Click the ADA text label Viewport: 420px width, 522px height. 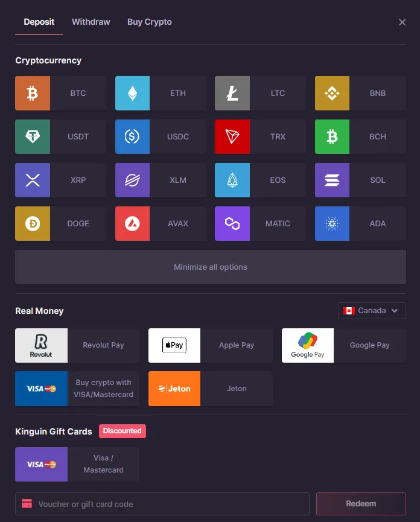click(378, 223)
